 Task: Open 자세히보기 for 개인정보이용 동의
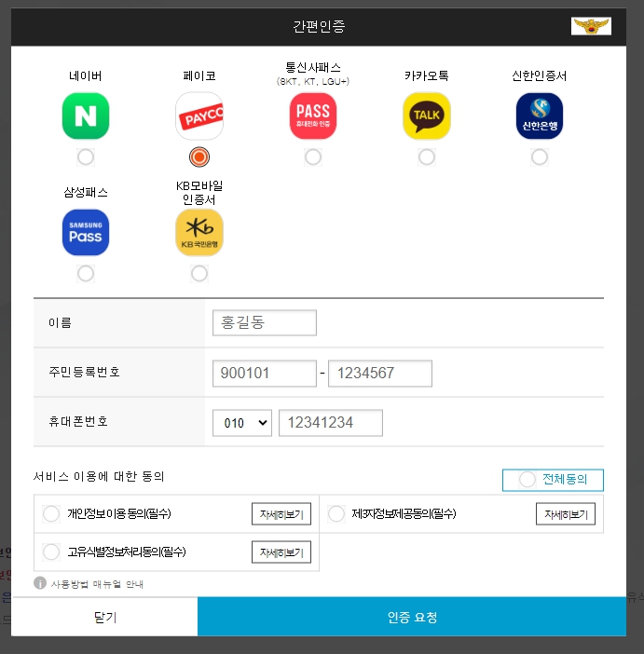[281, 514]
